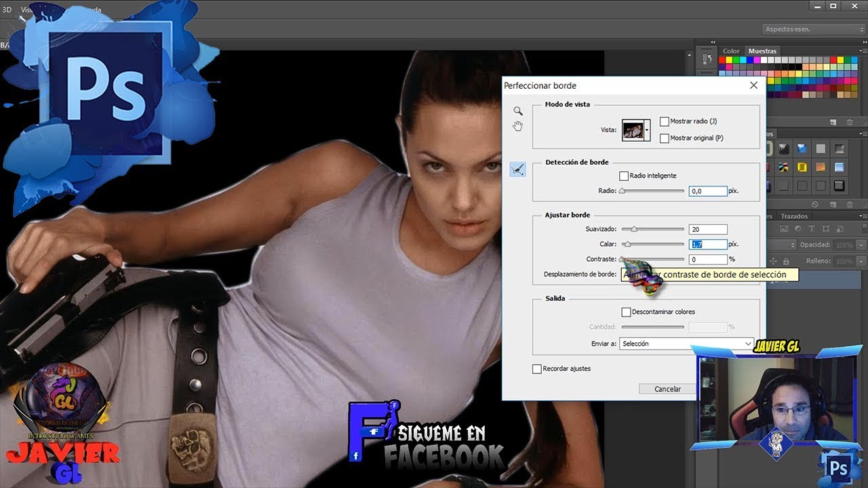Select the Hand tool in Perfeccionar borde

point(518,126)
